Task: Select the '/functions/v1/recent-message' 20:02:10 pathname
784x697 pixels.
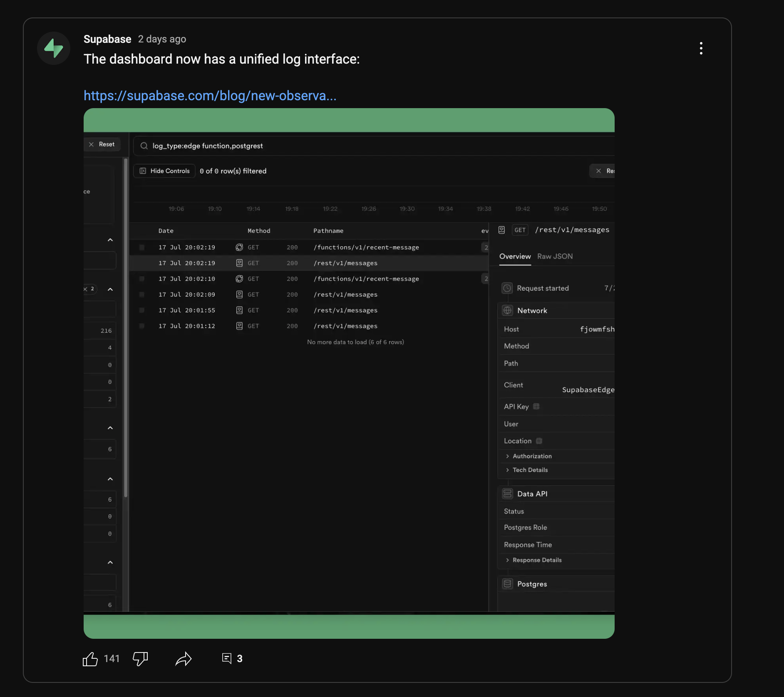Action: (366, 279)
